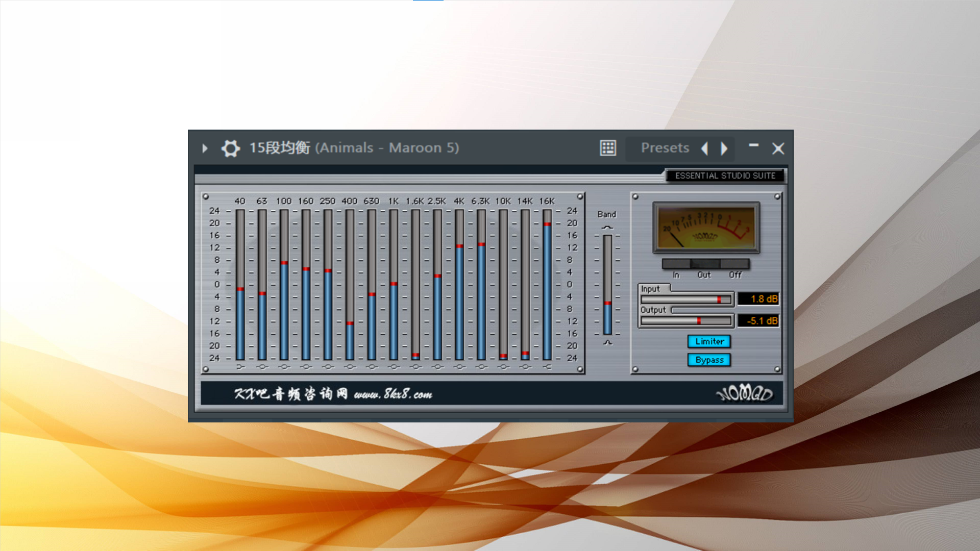The height and width of the screenshot is (551, 980).
Task: Toggle the Bypass button
Action: [x=709, y=360]
